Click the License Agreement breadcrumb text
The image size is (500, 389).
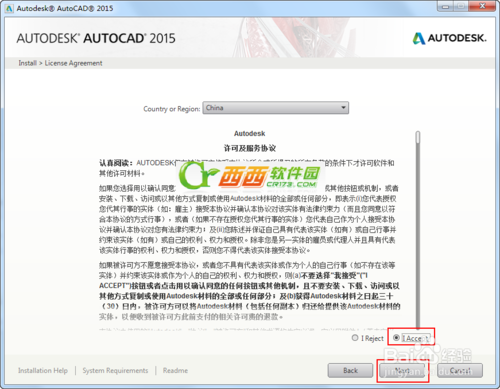click(73, 63)
